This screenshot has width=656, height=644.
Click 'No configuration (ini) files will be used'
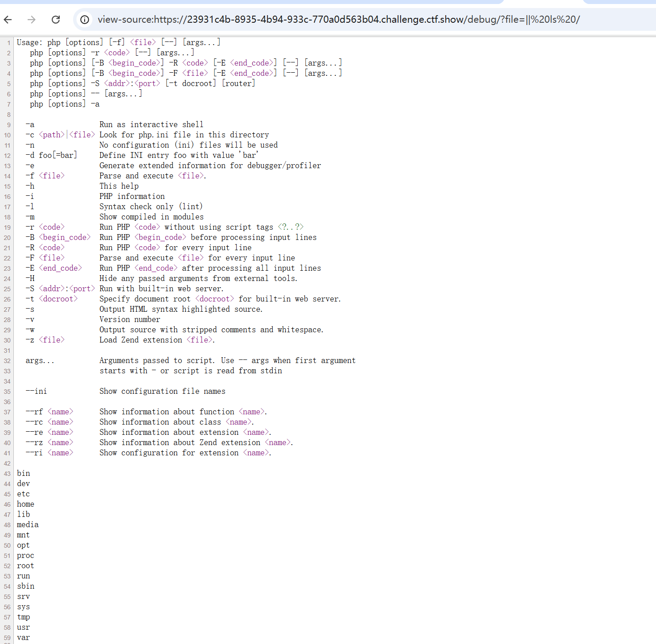189,145
